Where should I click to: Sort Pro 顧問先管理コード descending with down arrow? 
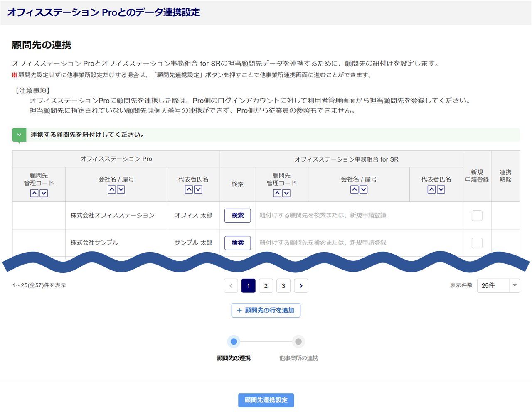pos(44,193)
